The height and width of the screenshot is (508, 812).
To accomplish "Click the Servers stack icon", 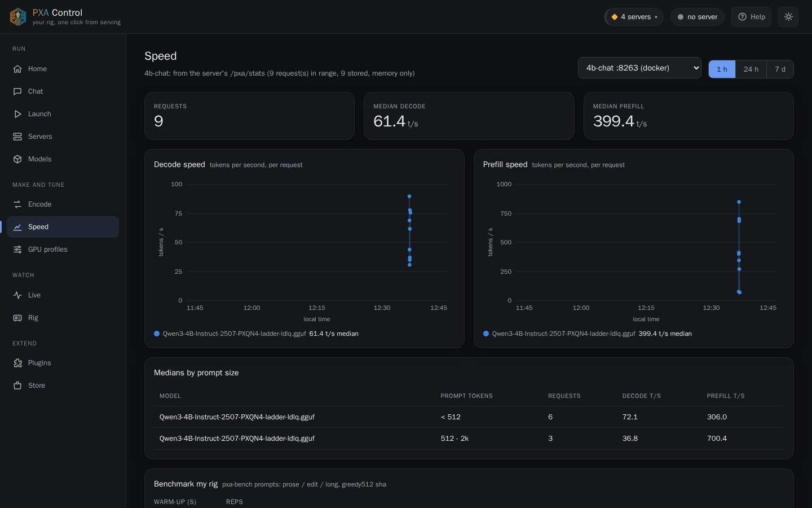I will [17, 137].
